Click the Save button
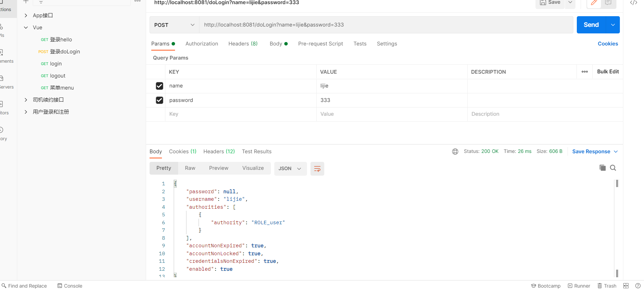644x290 pixels. coord(550,3)
